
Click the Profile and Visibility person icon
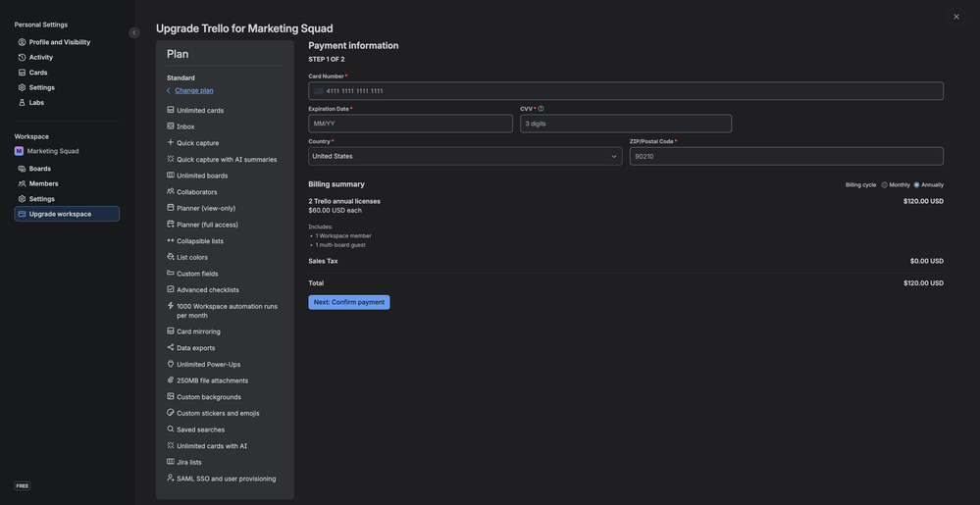click(22, 42)
